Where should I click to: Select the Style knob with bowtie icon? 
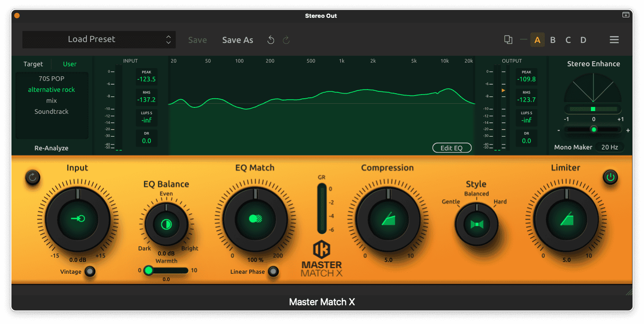coord(477,223)
